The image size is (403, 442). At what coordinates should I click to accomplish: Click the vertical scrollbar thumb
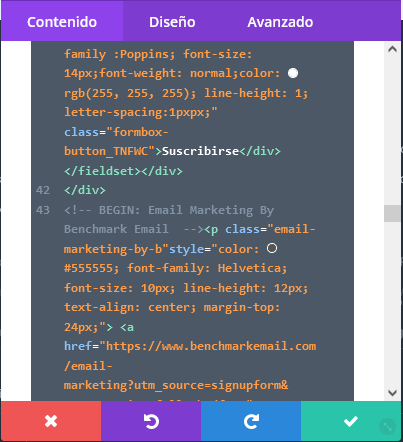tap(392, 213)
